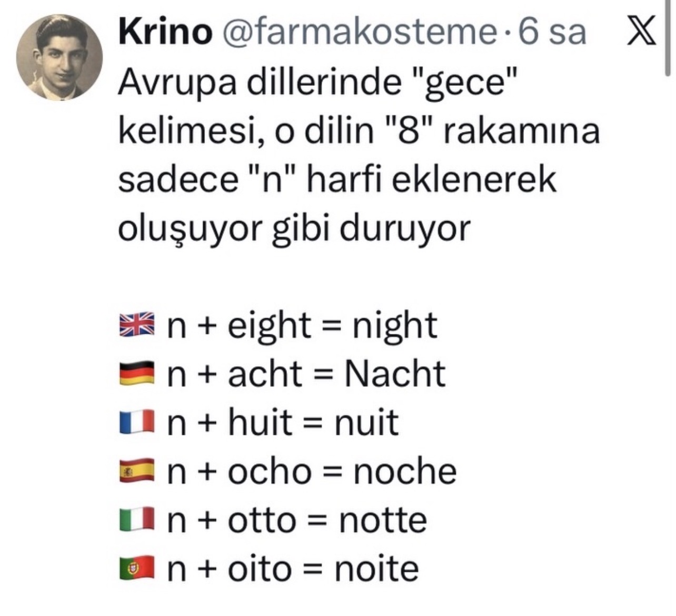
Task: Select the "n + acht = Nacht" line
Action: pyautogui.click(x=306, y=373)
